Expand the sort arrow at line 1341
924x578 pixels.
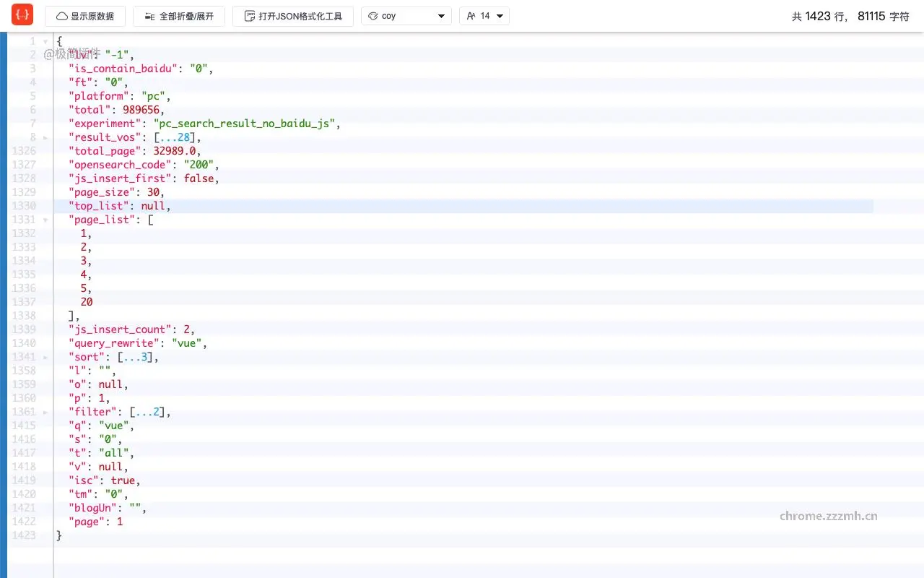tap(45, 357)
